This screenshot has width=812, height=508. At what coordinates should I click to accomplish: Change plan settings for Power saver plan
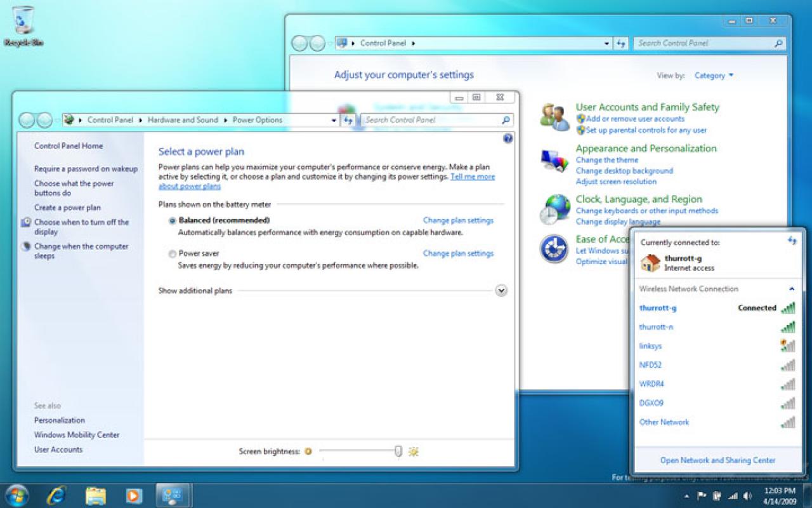(x=458, y=253)
